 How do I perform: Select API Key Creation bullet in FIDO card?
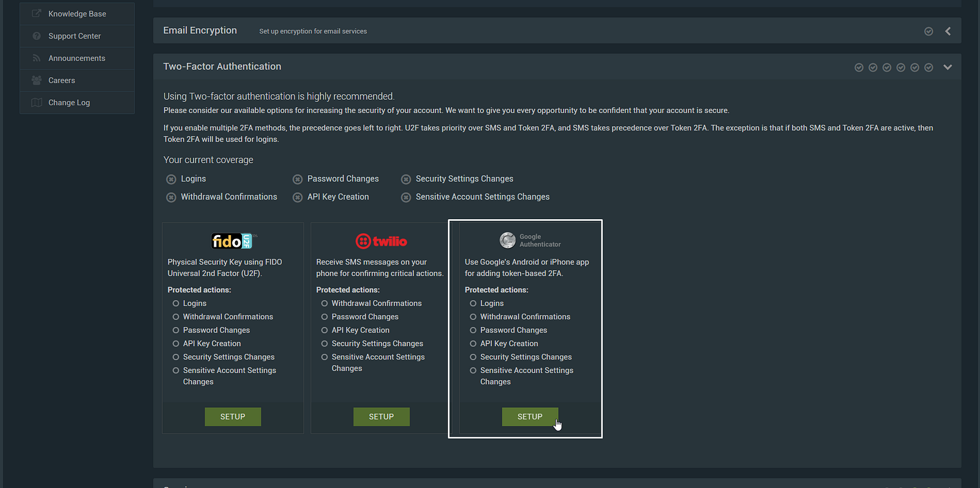click(x=176, y=343)
